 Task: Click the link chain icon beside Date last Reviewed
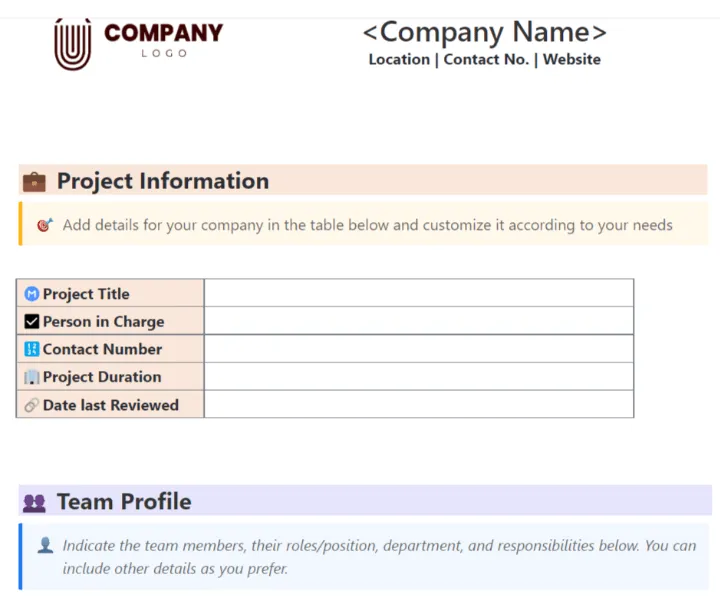click(x=32, y=405)
